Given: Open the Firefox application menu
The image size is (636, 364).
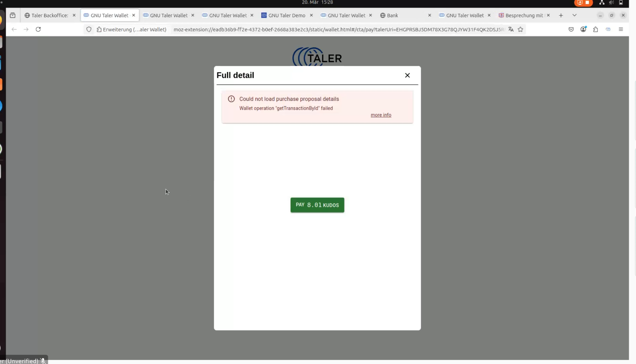Looking at the screenshot, I should point(621,29).
